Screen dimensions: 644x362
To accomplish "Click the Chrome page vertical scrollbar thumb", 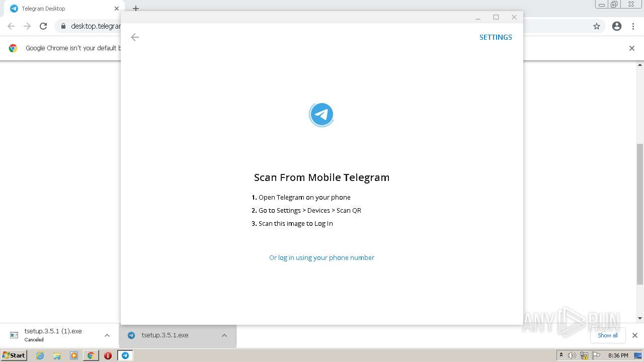I will 640,214.
